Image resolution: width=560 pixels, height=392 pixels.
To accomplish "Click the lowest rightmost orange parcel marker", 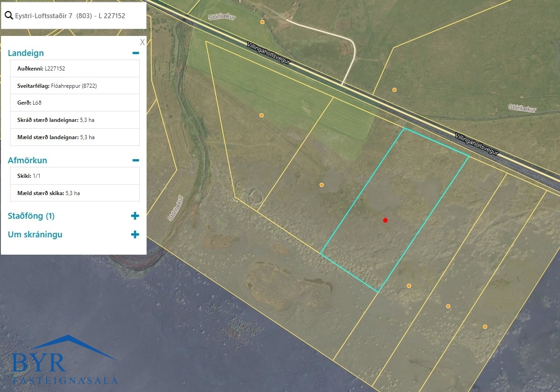I will [x=485, y=327].
